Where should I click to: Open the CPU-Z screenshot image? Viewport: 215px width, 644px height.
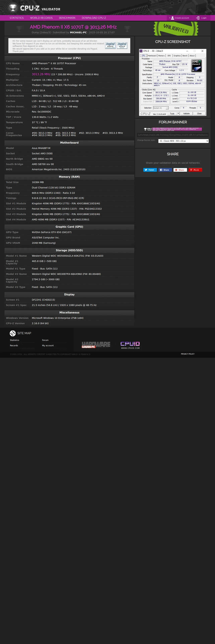point(173,82)
